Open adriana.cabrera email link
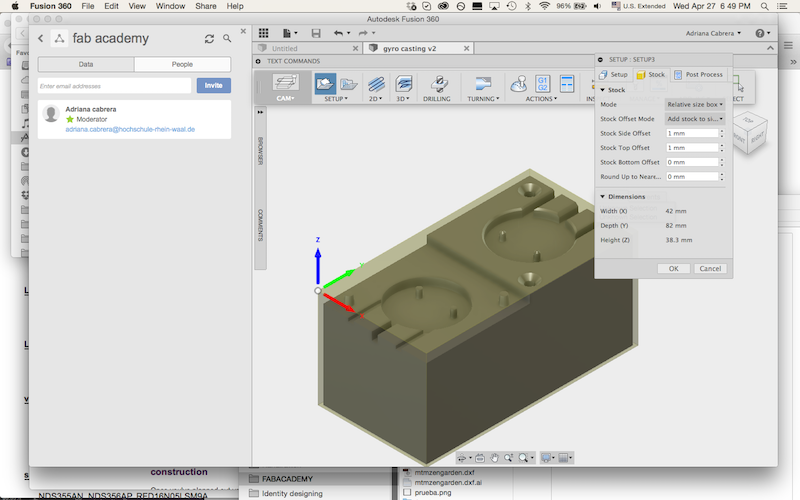This screenshot has width=800, height=500. point(130,130)
